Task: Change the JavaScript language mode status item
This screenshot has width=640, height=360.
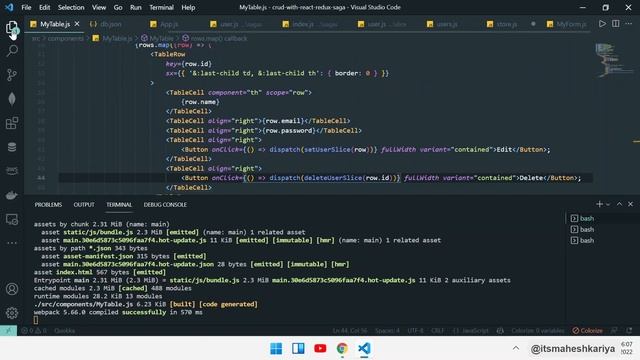Action: click(x=471, y=331)
